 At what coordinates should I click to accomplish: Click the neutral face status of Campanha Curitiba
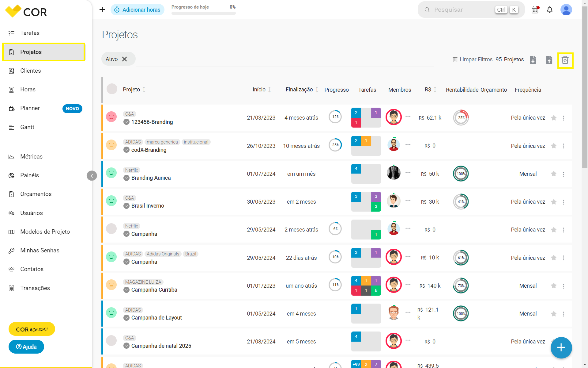coord(111,285)
